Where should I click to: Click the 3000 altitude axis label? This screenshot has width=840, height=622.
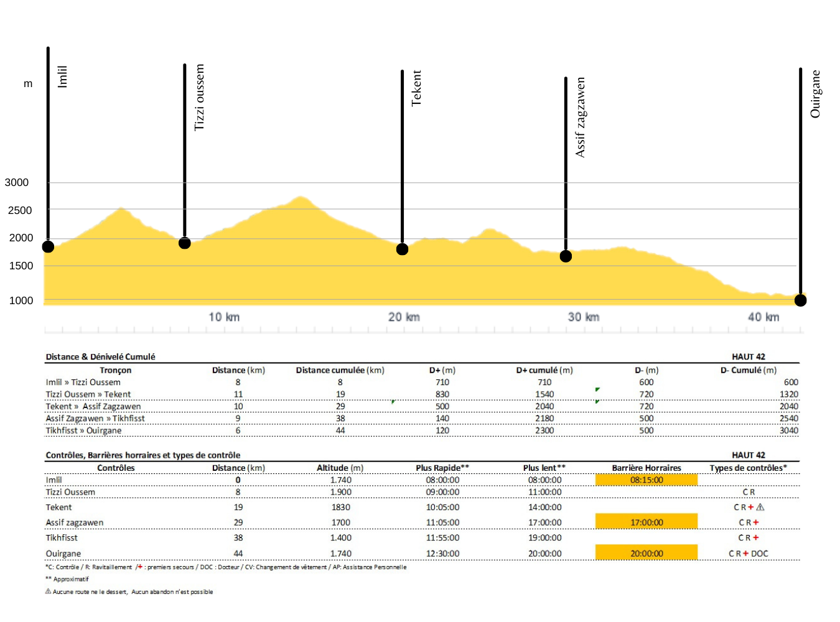(x=17, y=182)
